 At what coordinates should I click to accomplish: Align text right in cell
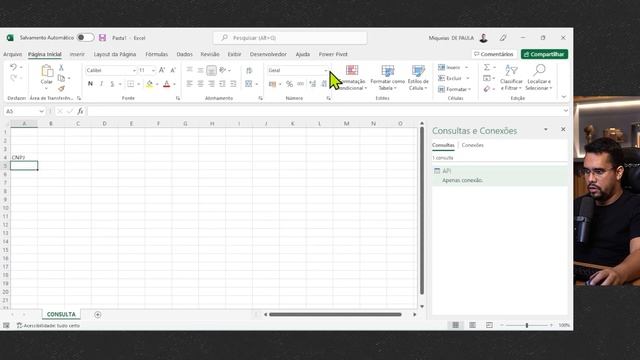(211, 84)
